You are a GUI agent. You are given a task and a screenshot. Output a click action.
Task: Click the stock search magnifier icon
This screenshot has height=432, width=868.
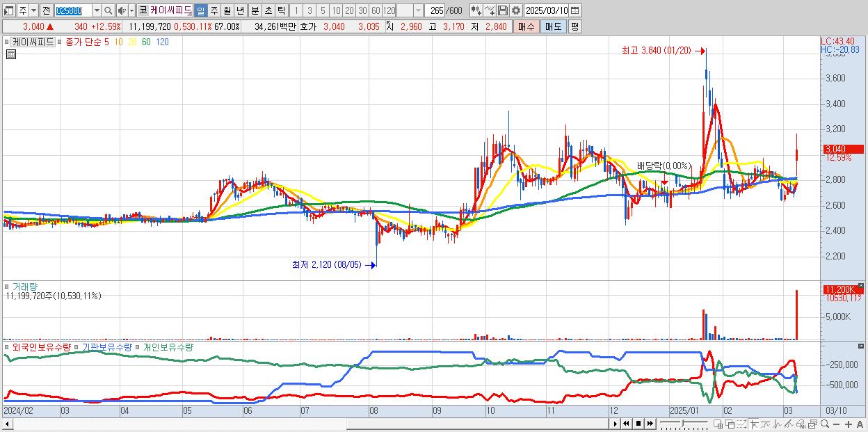(x=108, y=10)
